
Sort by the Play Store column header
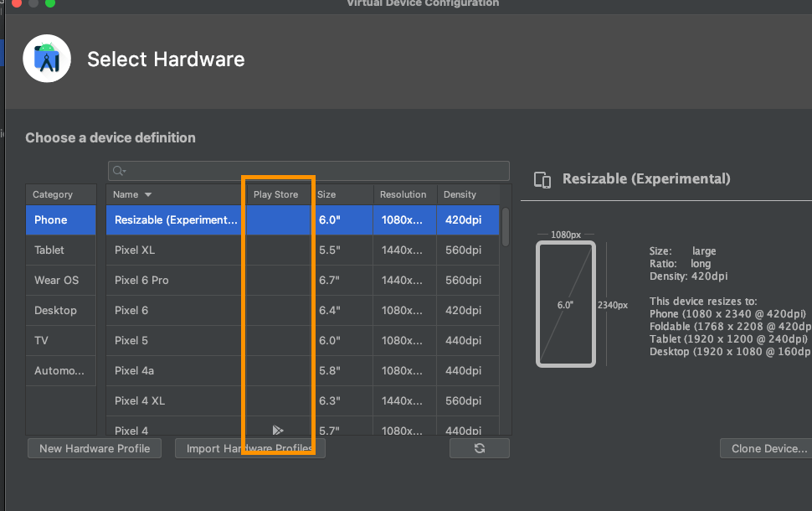[279, 194]
